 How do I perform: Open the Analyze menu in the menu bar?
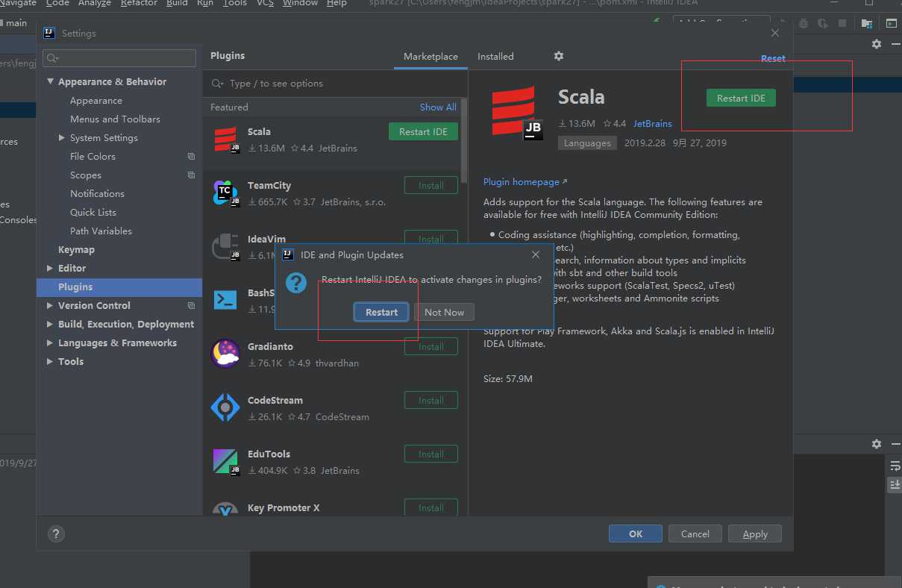[93, 4]
